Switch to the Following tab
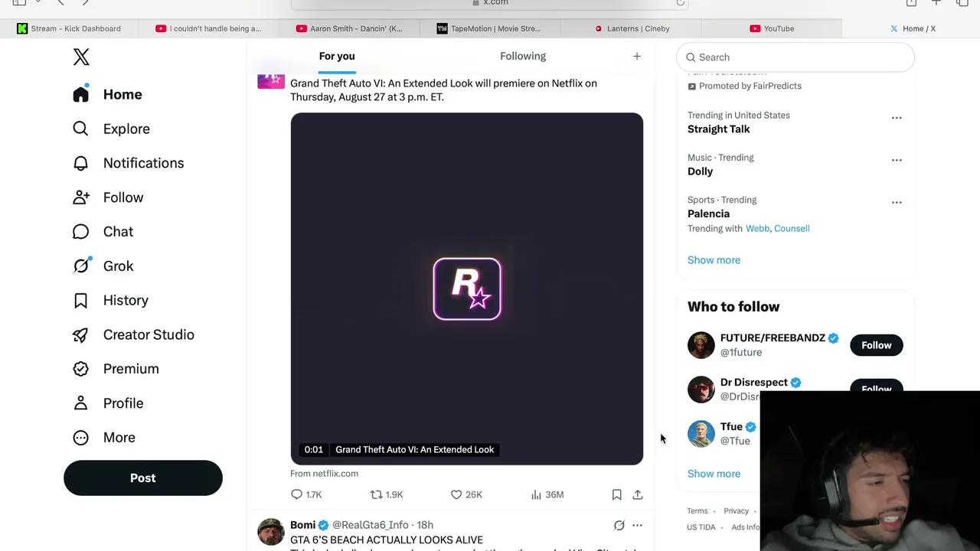Screen dimensions: 980x551 pos(523,56)
